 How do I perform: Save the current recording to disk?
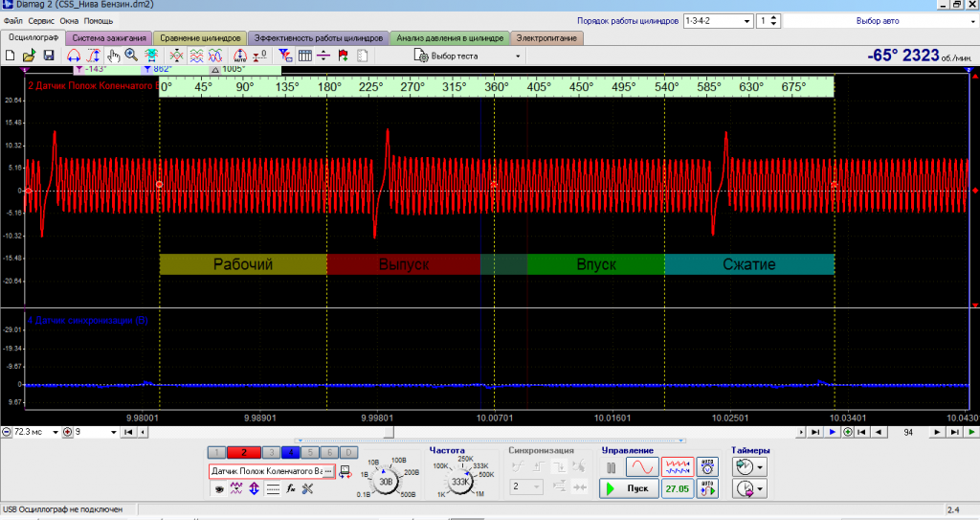[49, 56]
